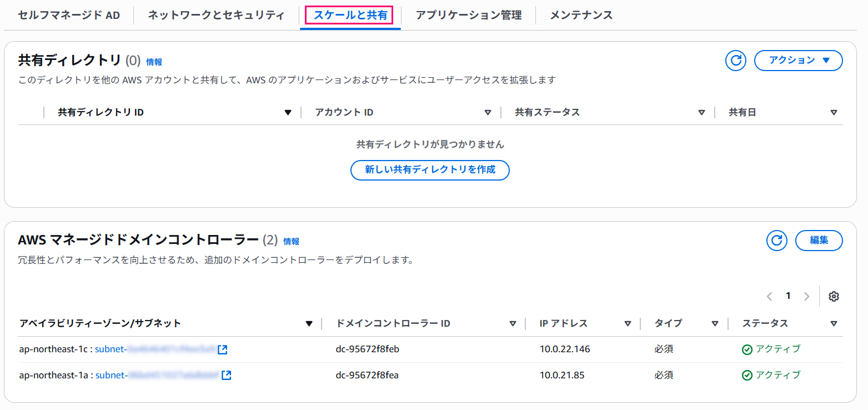Screen dimensions: 868x410
Task: Open subnet link for ap-northeast-1a
Action: coord(157,375)
